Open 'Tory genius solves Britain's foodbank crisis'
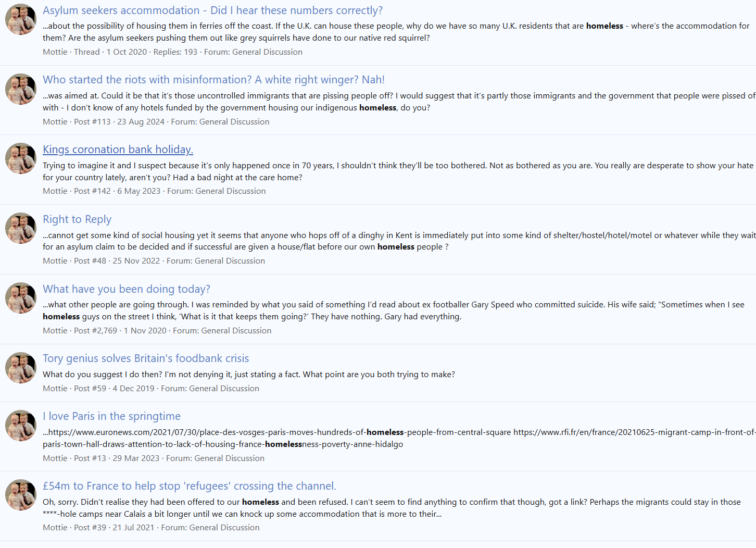 pyautogui.click(x=146, y=358)
